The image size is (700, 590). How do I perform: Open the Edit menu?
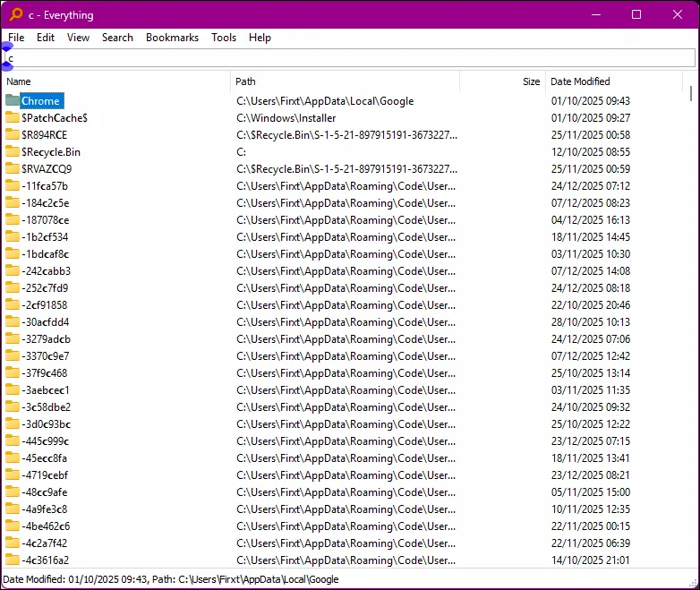tap(46, 38)
